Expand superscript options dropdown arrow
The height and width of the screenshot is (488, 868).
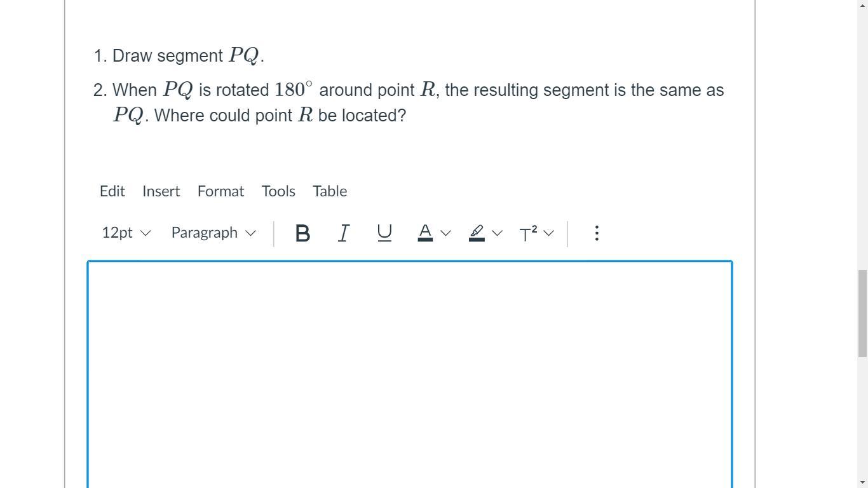pyautogui.click(x=549, y=233)
